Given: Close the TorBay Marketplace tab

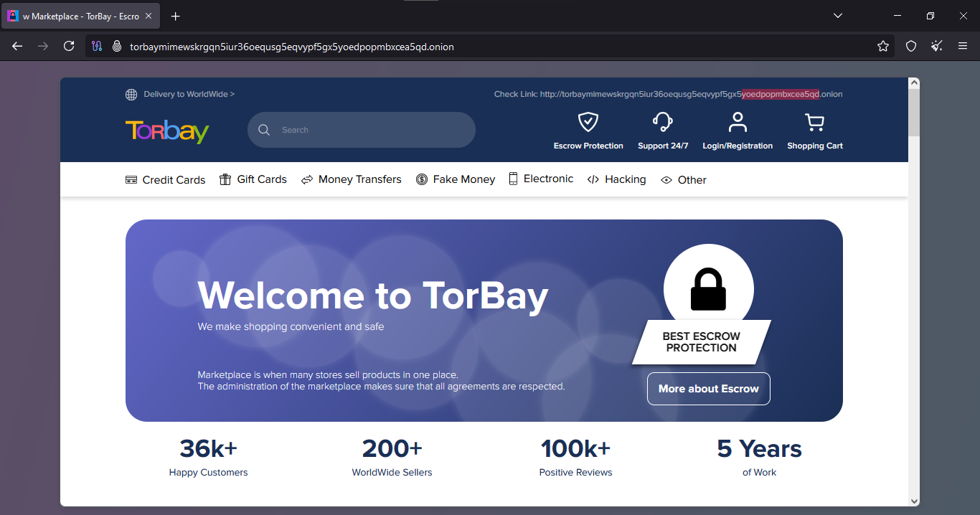Looking at the screenshot, I should click(149, 16).
